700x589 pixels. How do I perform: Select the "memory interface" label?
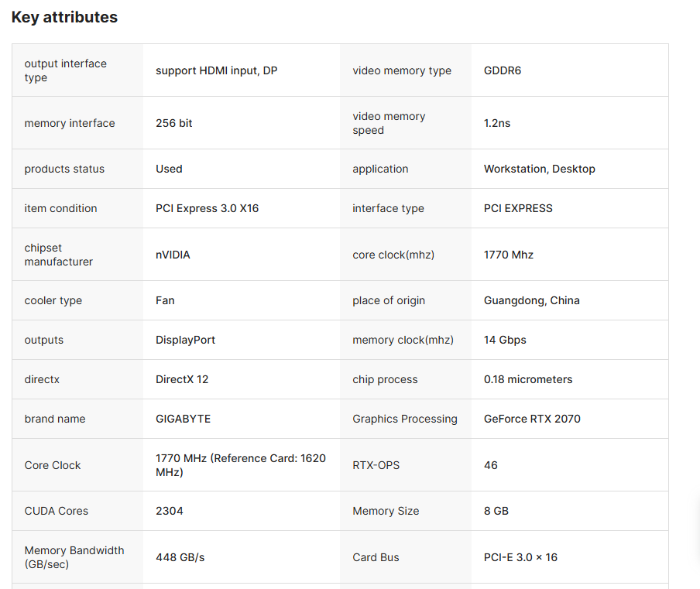tap(70, 123)
